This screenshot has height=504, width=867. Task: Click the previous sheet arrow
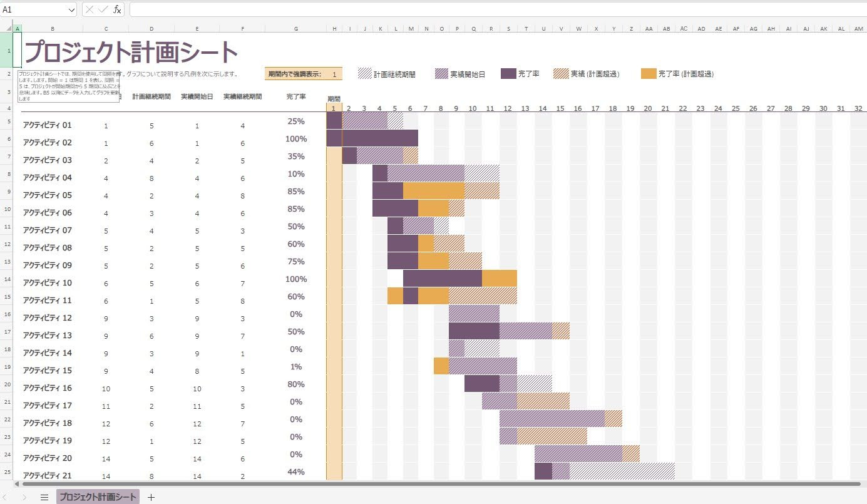pos(6,497)
